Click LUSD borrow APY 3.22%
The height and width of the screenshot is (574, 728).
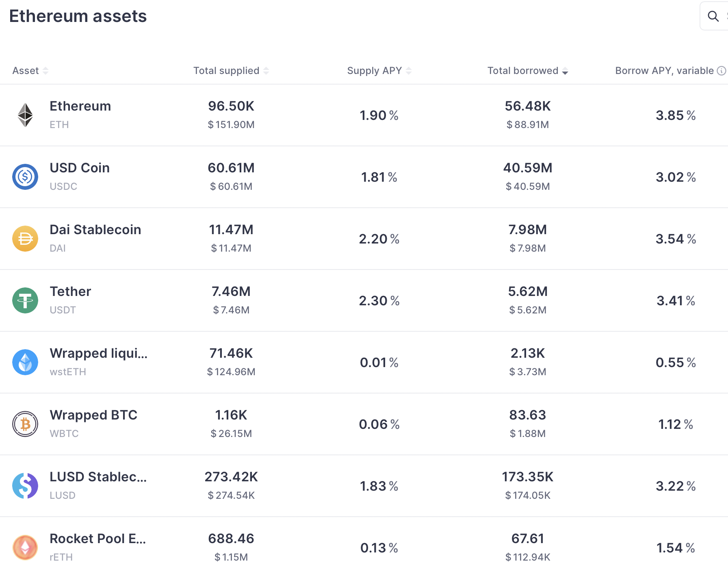coord(676,486)
